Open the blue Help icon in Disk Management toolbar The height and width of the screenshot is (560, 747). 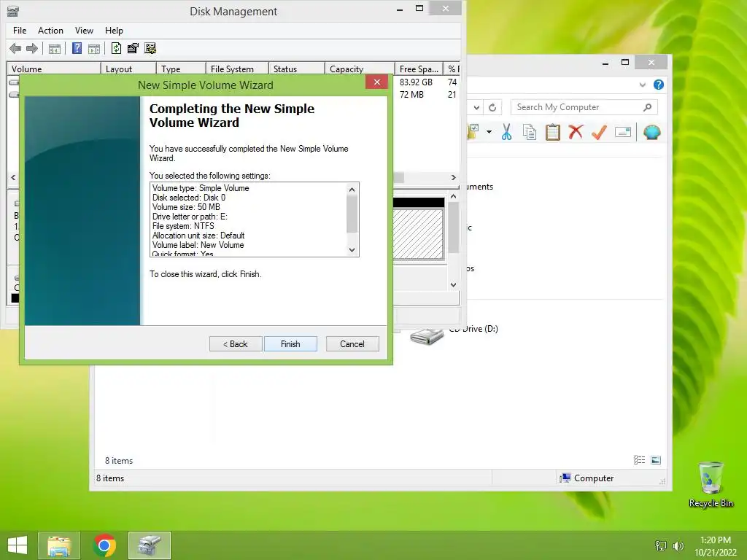[77, 48]
